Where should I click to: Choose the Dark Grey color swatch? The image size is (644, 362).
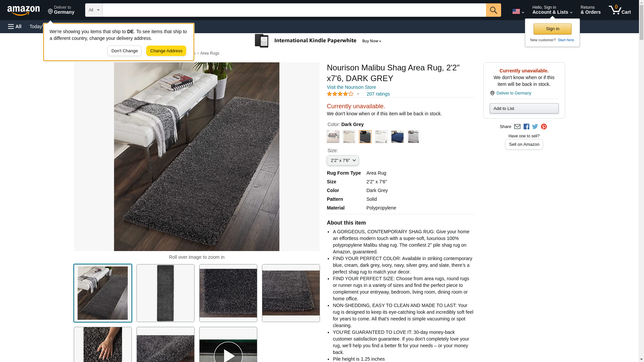(x=365, y=137)
